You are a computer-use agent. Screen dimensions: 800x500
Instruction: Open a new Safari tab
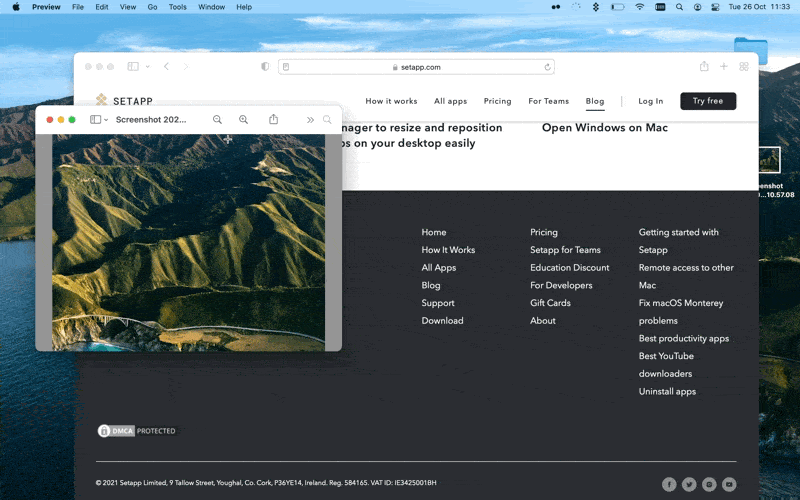(723, 66)
